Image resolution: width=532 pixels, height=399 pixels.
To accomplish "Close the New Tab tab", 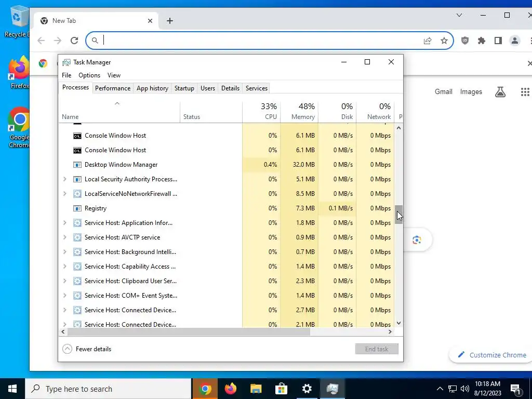I will click(150, 21).
